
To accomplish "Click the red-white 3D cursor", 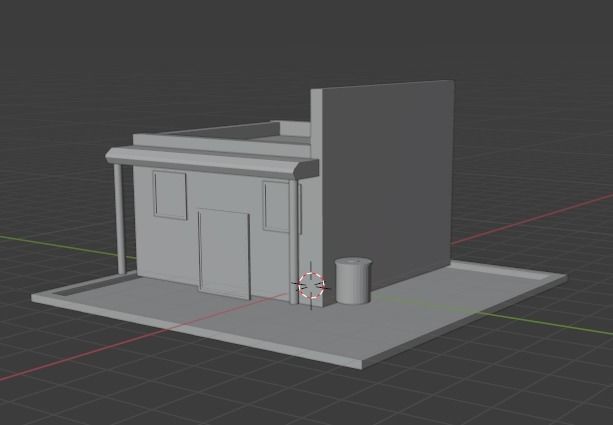I will point(311,286).
